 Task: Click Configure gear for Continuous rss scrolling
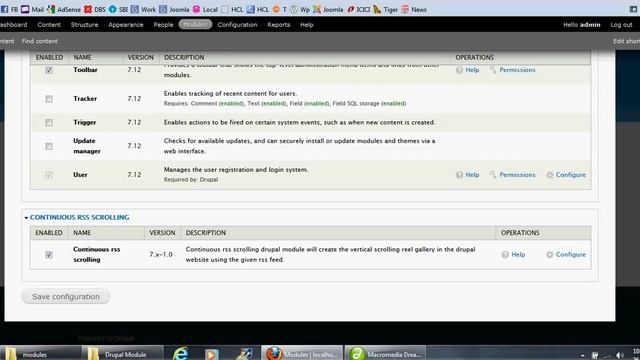pyautogui.click(x=550, y=254)
